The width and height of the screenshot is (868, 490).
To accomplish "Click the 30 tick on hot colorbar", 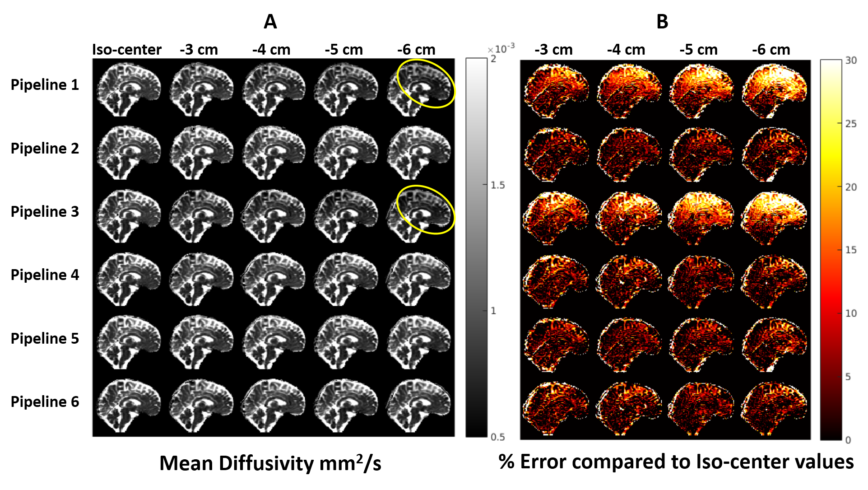I will [851, 61].
